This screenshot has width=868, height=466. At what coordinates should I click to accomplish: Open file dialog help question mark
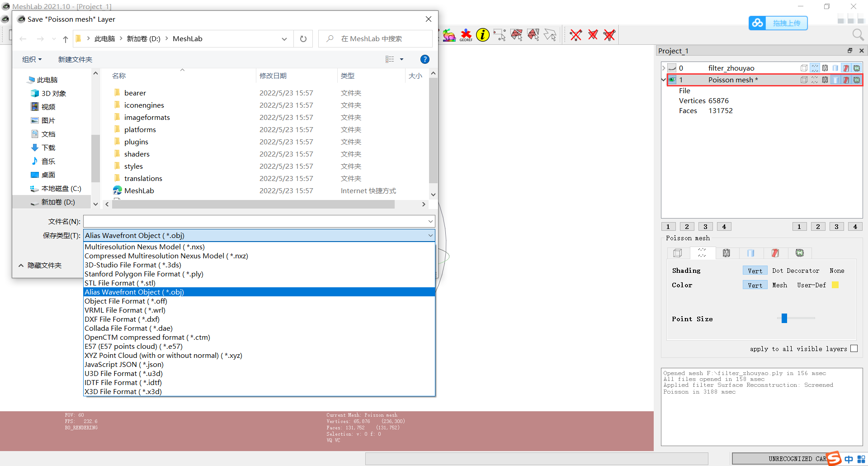pos(425,59)
